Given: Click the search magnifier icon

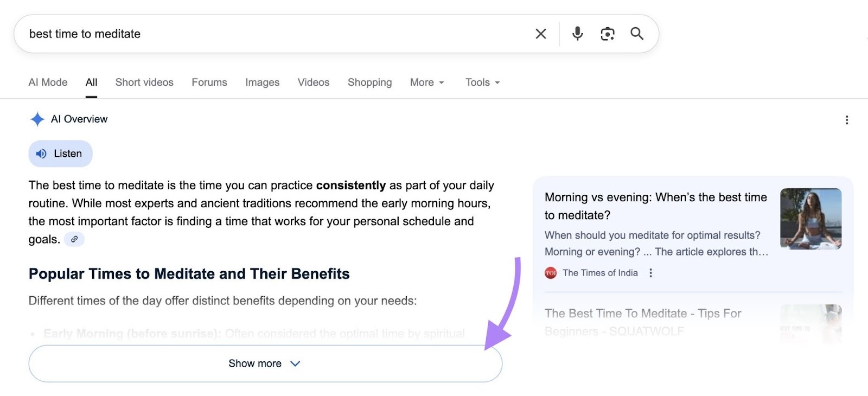Looking at the screenshot, I should point(637,33).
